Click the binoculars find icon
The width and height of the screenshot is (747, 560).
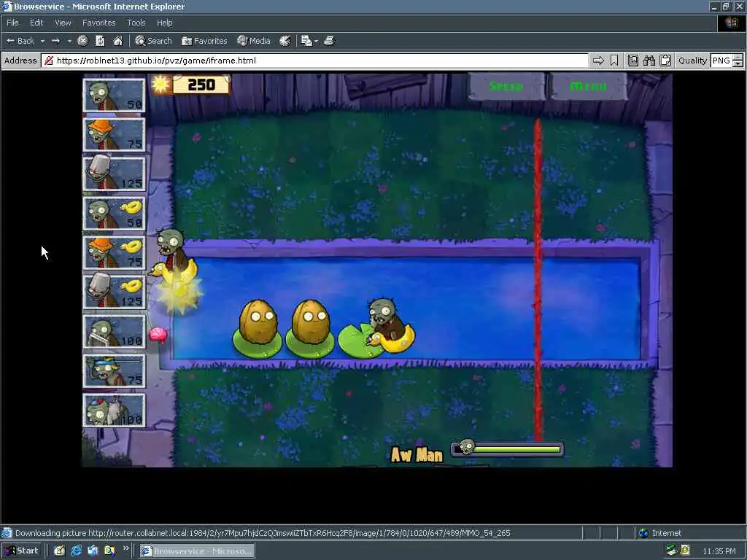pyautogui.click(x=649, y=61)
